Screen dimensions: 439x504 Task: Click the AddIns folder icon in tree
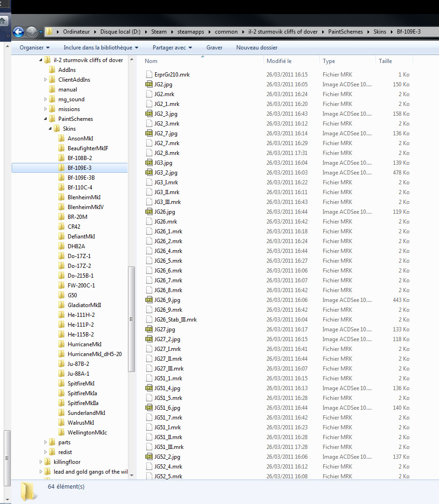click(x=52, y=70)
